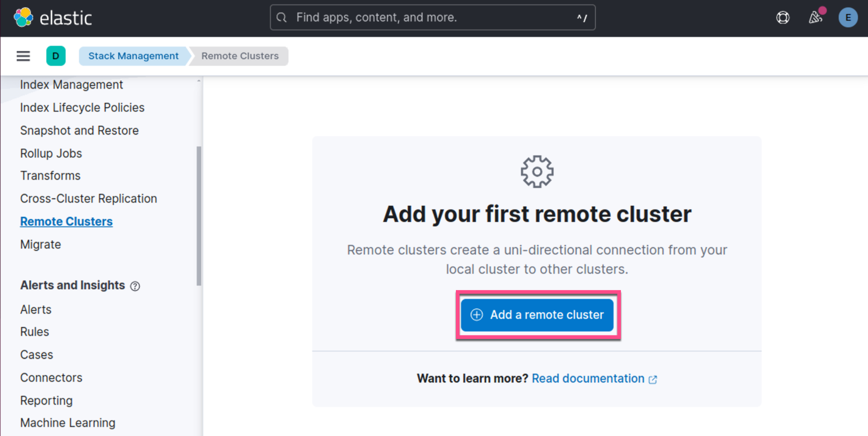Click the Stack Management breadcrumb
Screen dimensions: 868x436
tap(133, 56)
